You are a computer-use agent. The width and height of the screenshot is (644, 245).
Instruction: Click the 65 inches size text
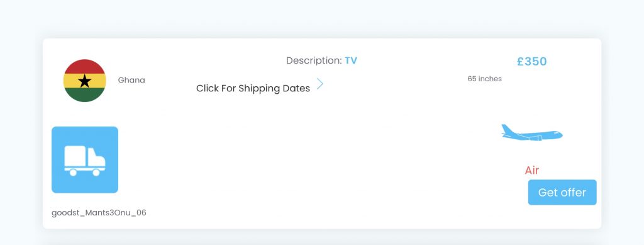[485, 79]
